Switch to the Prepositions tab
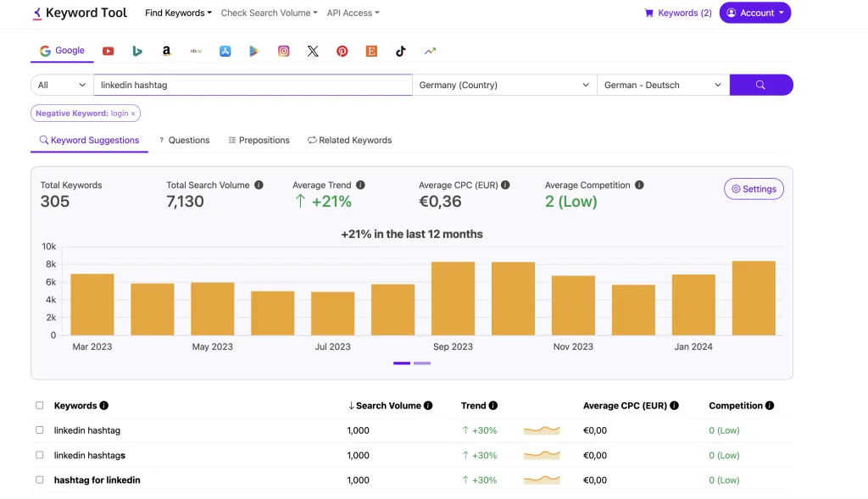This screenshot has height=499, width=868. (259, 140)
